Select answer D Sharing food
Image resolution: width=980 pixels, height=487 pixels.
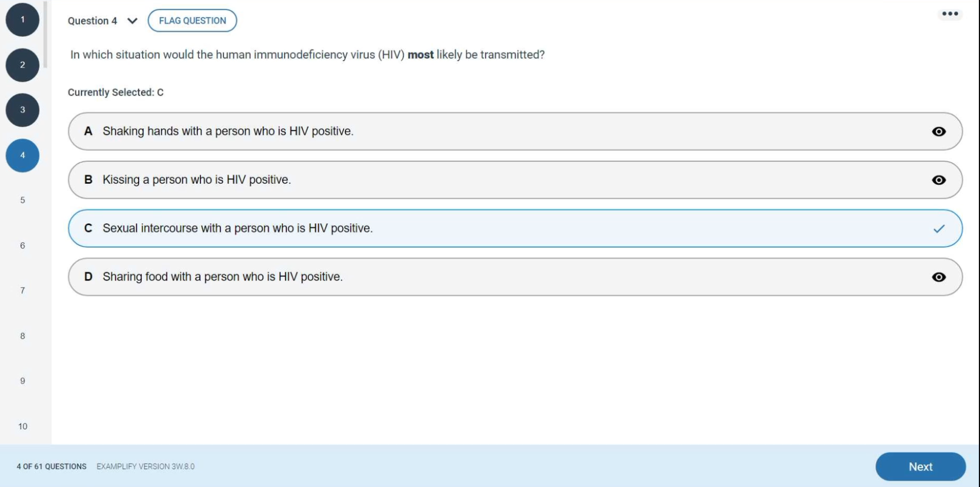(x=515, y=277)
